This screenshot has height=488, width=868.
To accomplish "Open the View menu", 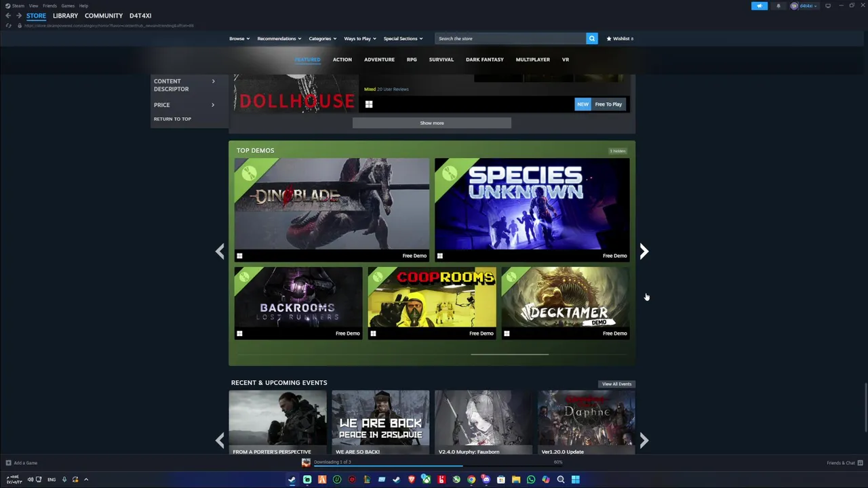I will [x=33, y=5].
